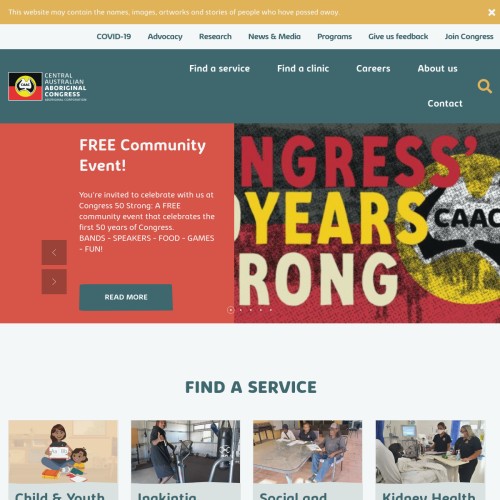The image size is (500, 500).
Task: Advance to next carousel slide arrow
Action: point(54,282)
